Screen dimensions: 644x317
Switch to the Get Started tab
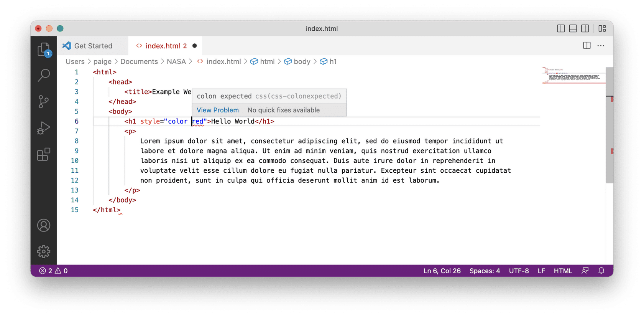(x=93, y=46)
